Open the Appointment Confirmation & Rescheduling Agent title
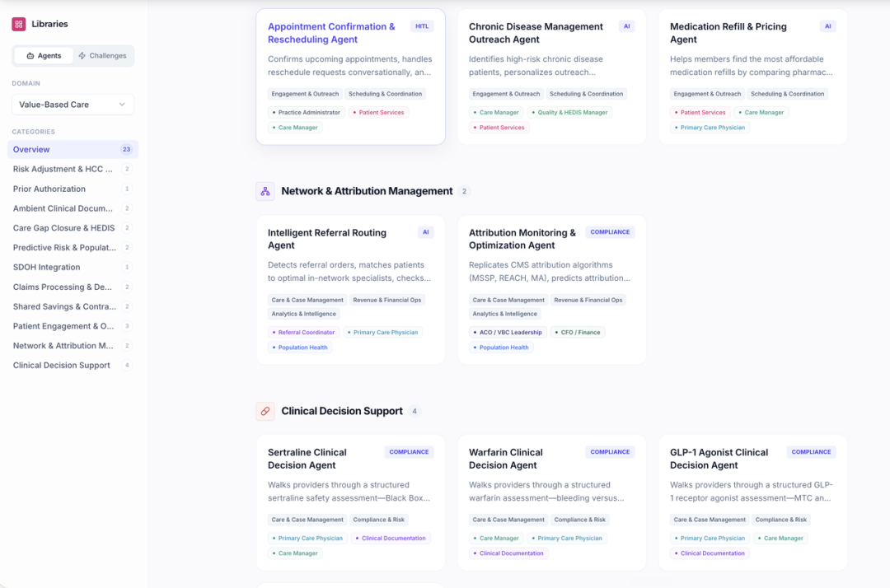The width and height of the screenshot is (890, 588). click(331, 33)
